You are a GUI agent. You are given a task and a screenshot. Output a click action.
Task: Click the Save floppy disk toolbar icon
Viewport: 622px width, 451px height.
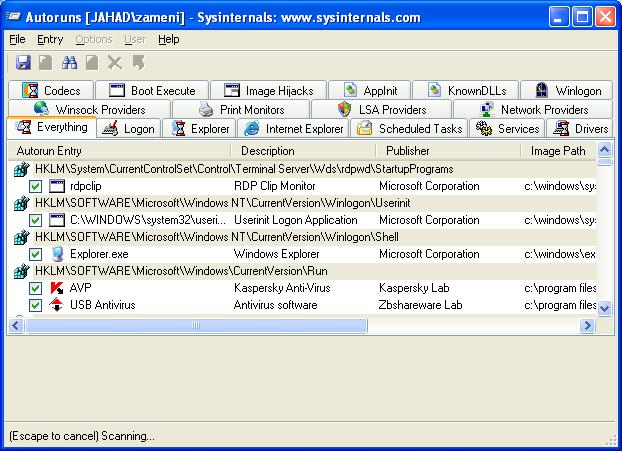(23, 63)
